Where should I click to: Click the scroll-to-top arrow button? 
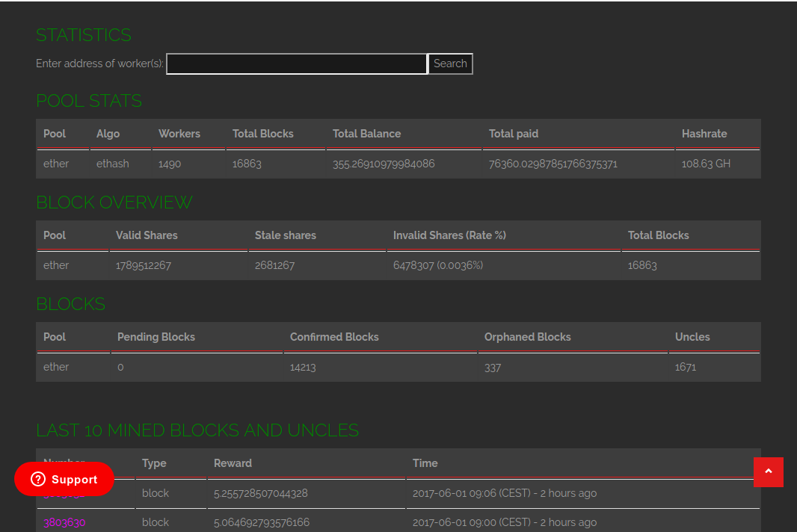point(768,472)
